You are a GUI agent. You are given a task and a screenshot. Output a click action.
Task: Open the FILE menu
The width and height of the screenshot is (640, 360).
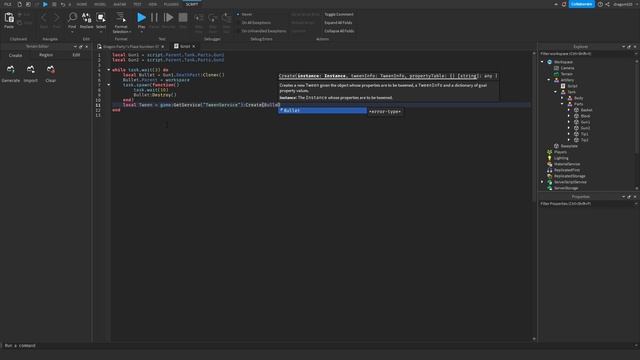pyautogui.click(x=8, y=4)
